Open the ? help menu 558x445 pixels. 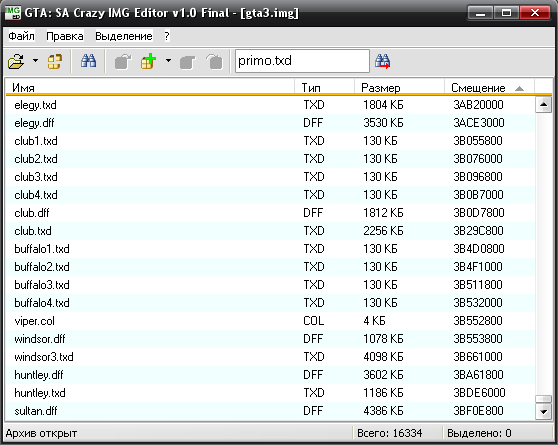[167, 36]
